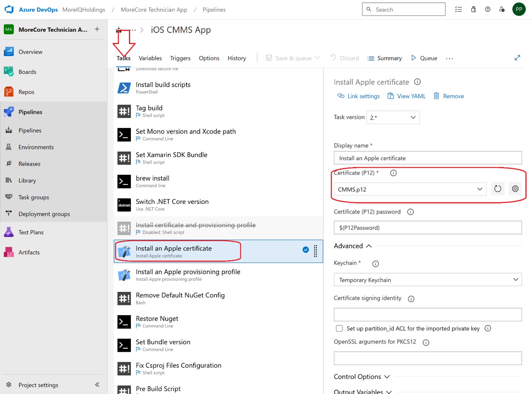Viewport: 532px width, 394px height.
Task: Select Boards in the left sidebar
Action: pyautogui.click(x=27, y=71)
